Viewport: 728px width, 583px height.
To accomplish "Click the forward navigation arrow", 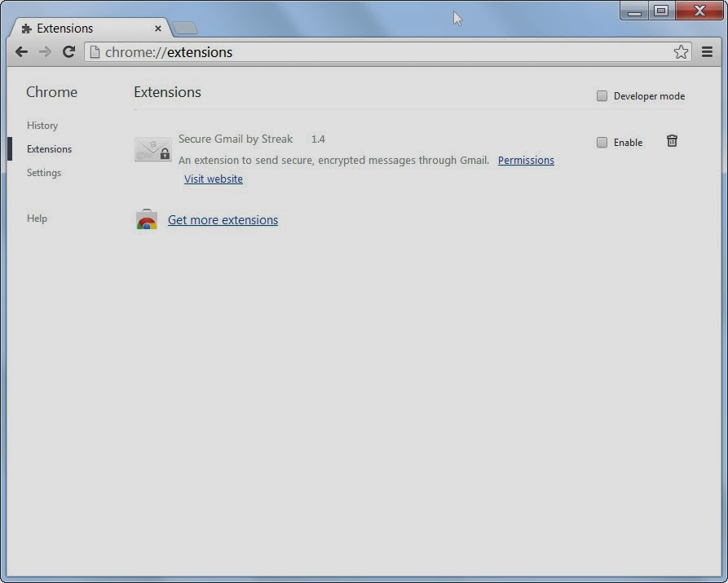I will click(x=45, y=52).
